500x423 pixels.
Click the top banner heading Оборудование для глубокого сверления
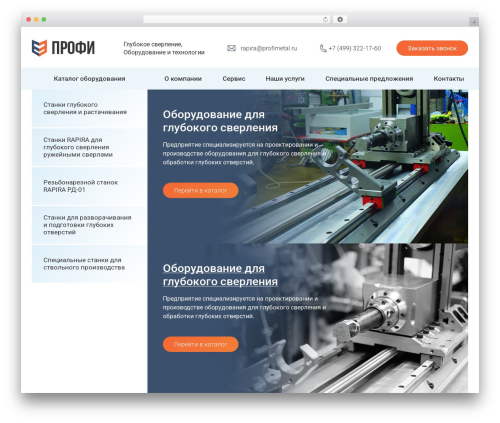point(220,121)
